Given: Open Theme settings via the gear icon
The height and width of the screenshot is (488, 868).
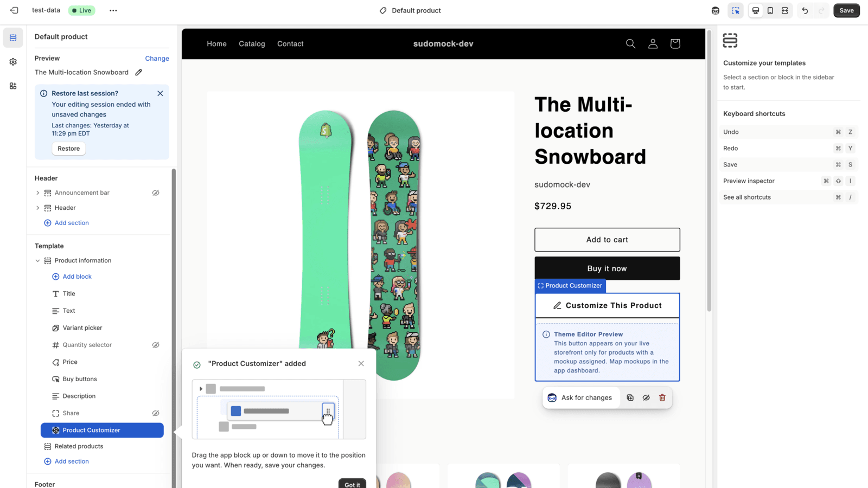Looking at the screenshot, I should (x=12, y=61).
